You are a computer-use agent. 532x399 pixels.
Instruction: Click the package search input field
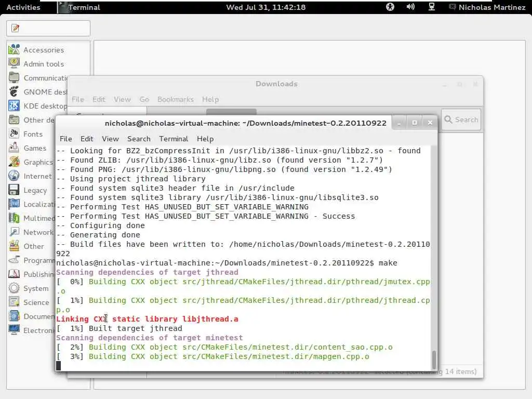(x=48, y=28)
